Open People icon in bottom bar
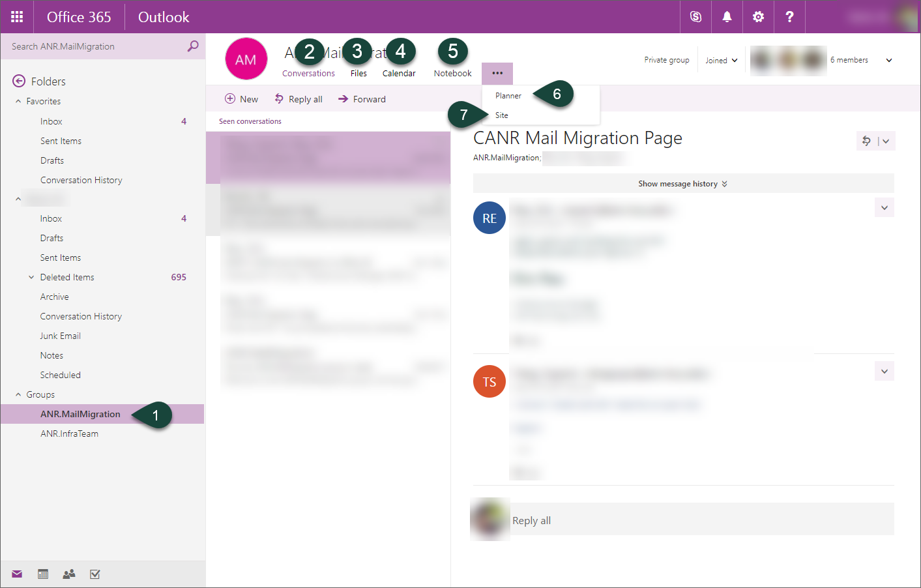The image size is (921, 588). tap(69, 574)
